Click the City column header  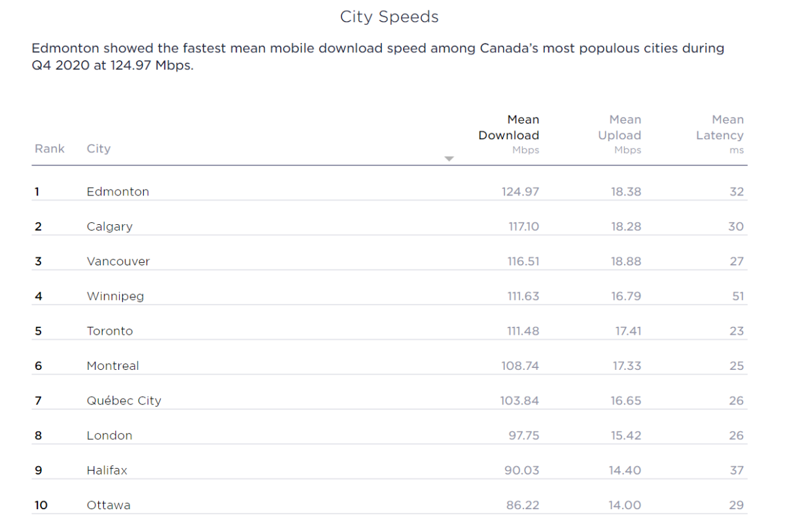(x=99, y=149)
